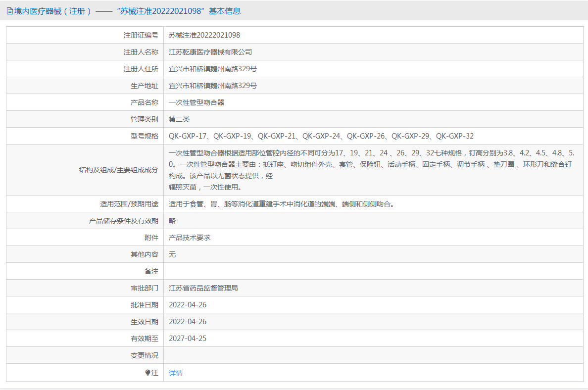This screenshot has width=588, height=390.
Task: Select the model list starting QK-GXP-17
Action: click(x=321, y=136)
